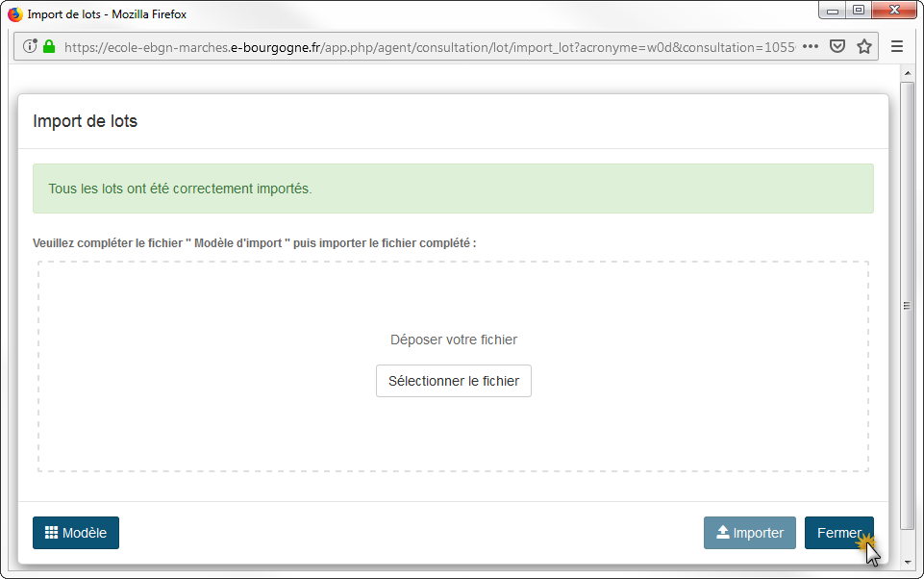Click the Importer upload button
Screen dimensions: 924x579
[x=749, y=533]
